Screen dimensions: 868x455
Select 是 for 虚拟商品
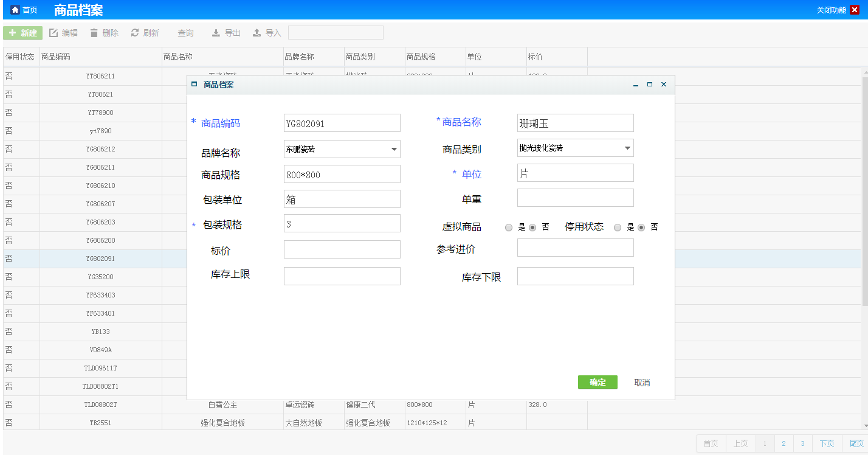[x=509, y=227]
